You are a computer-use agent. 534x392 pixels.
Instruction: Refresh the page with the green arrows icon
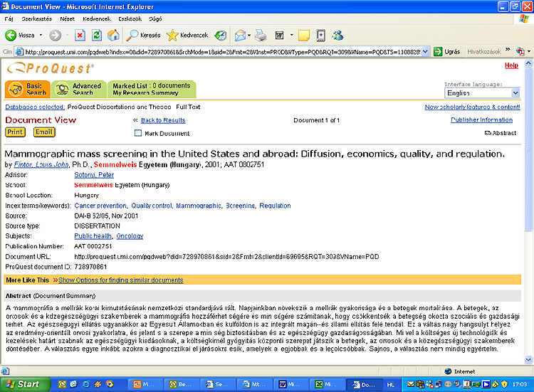pos(97,35)
